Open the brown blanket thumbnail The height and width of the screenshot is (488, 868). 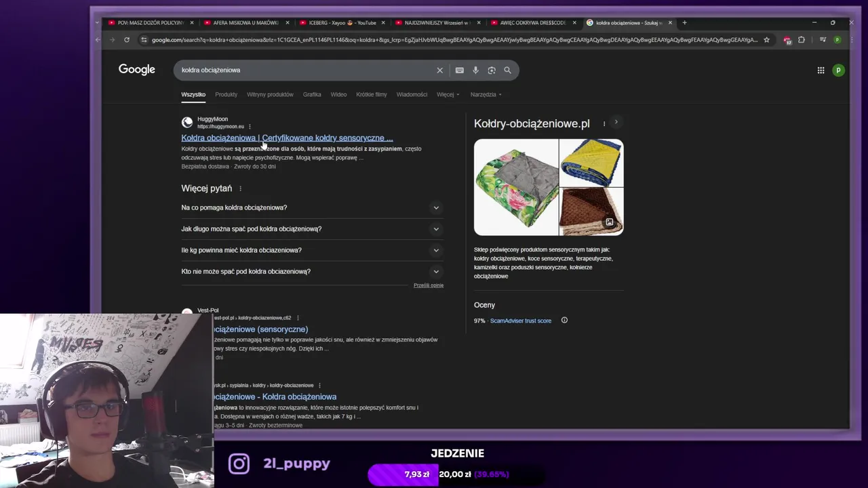tap(591, 211)
